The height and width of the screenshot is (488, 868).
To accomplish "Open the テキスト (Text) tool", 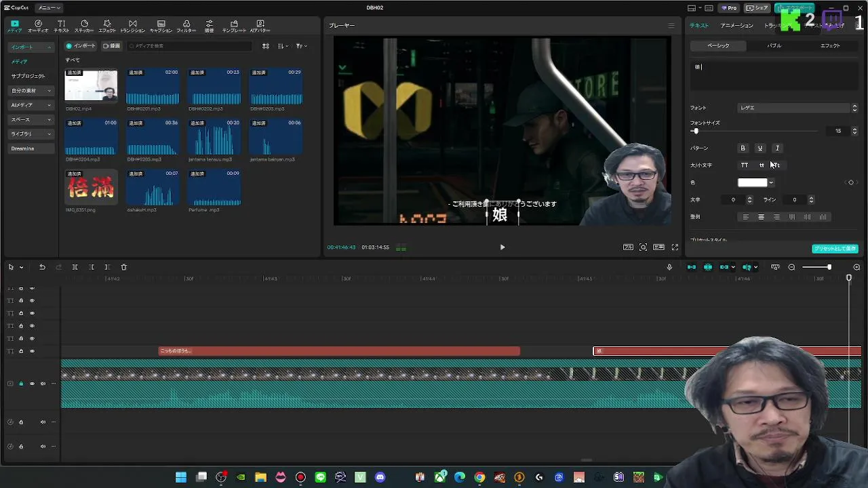I will coord(61,26).
